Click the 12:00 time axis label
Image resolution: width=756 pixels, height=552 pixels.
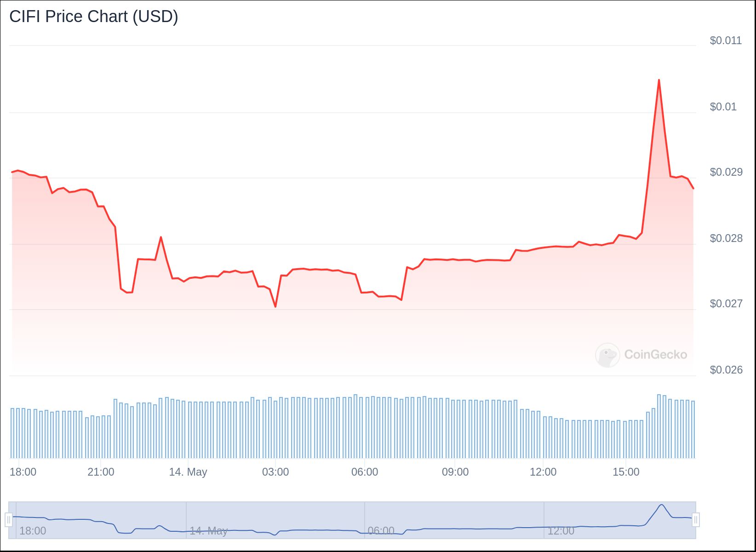(543, 472)
